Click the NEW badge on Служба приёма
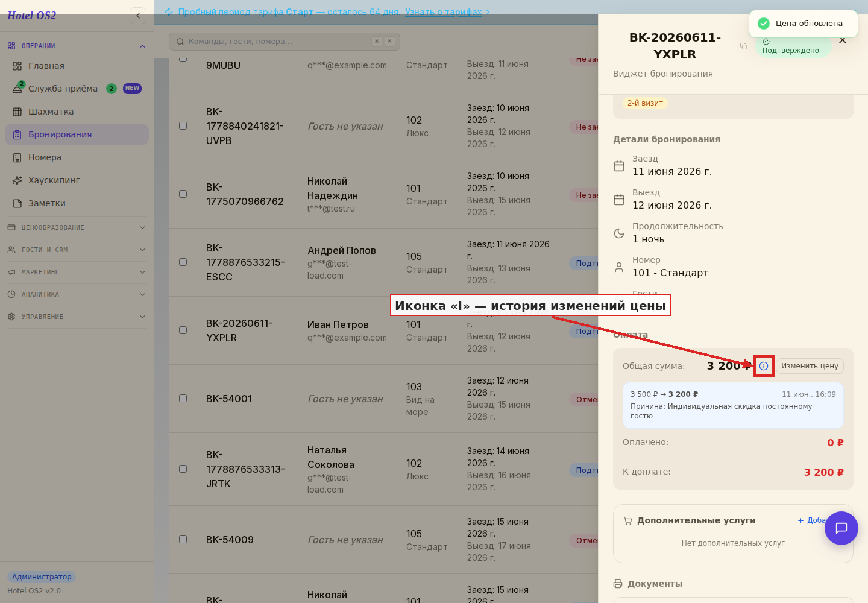Viewport: 868px width, 603px height. 132,89
